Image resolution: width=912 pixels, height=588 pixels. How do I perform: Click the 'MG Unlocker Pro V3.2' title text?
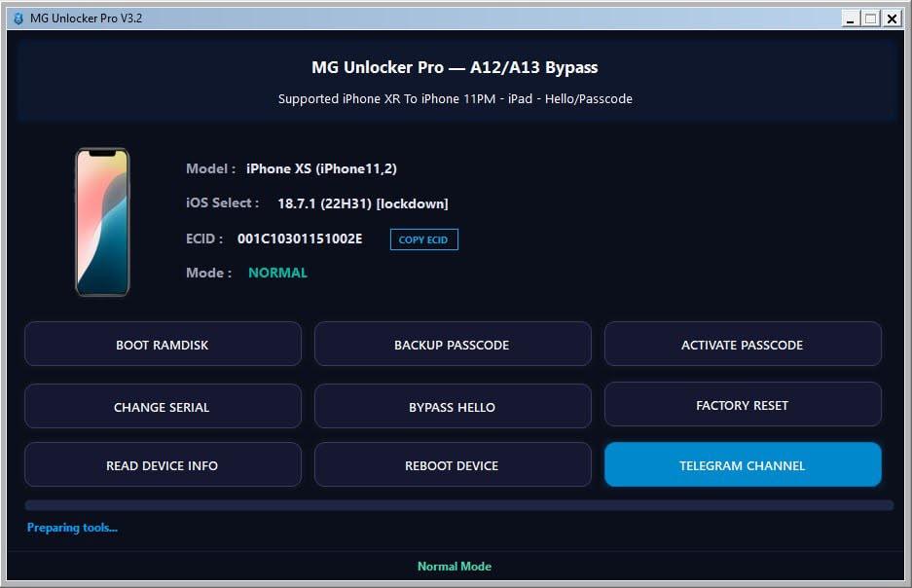coord(86,18)
